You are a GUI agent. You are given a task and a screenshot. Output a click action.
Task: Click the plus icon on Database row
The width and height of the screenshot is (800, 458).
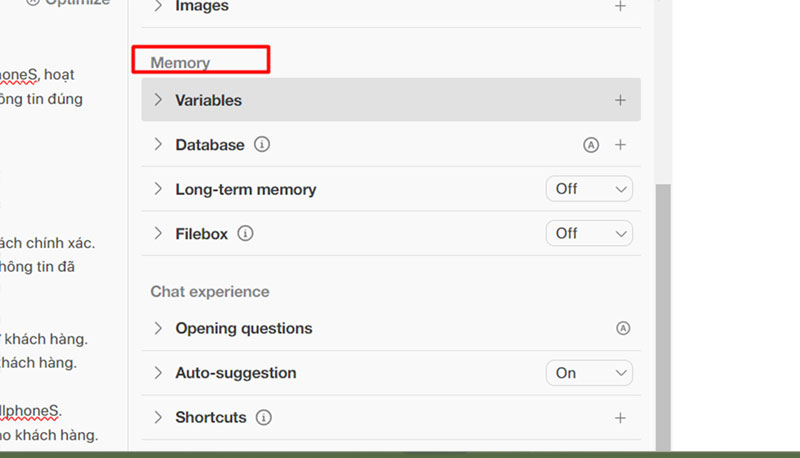620,145
